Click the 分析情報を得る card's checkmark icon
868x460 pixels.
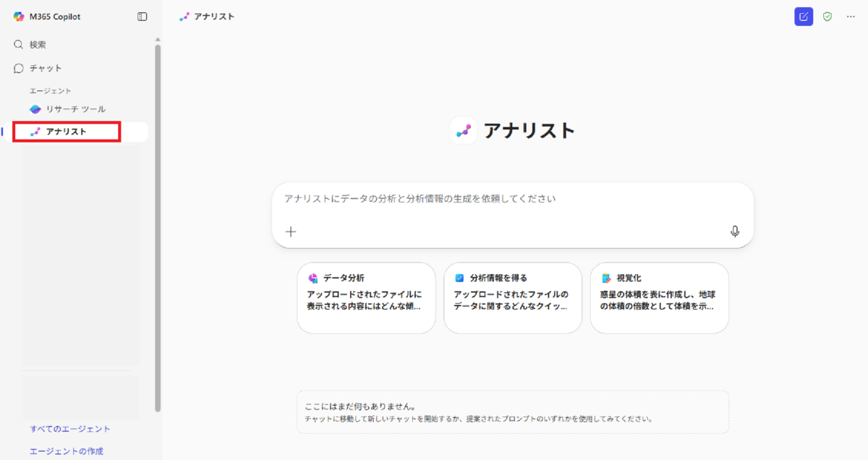(x=459, y=278)
